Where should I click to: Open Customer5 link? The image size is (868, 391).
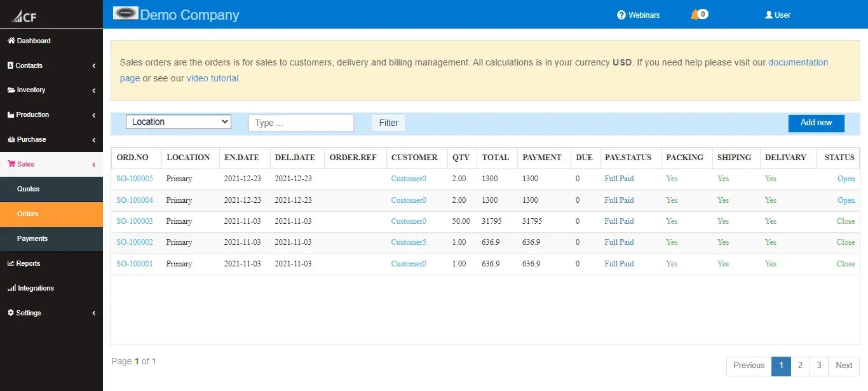[409, 242]
